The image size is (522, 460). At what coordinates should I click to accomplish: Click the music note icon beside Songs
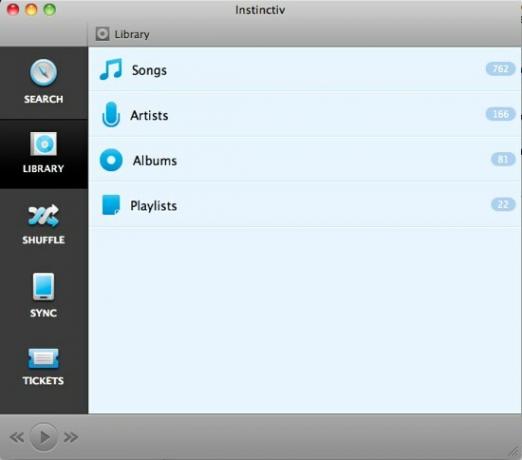coord(111,69)
